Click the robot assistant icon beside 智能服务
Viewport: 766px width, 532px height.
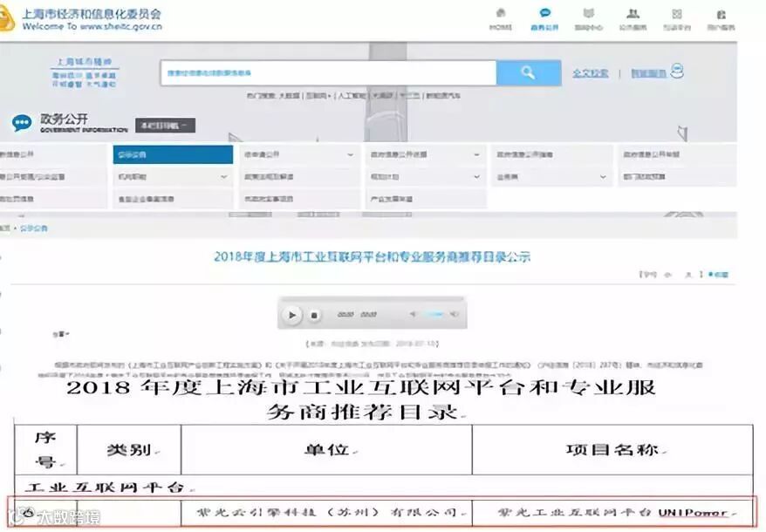pos(677,71)
